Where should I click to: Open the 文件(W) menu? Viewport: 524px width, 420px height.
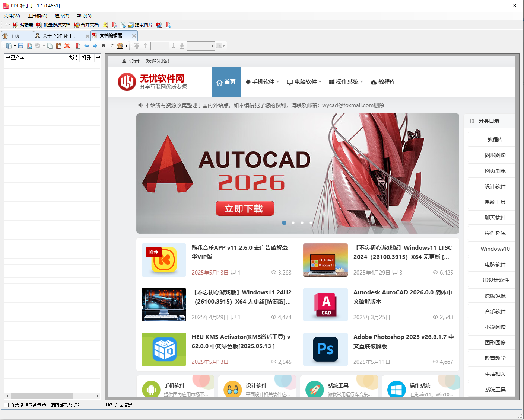[11, 16]
